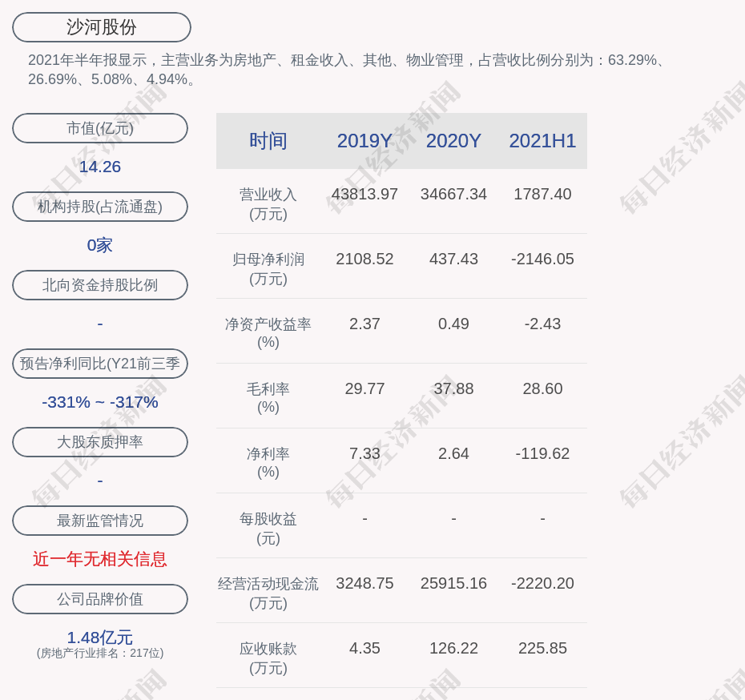
Task: Click the 1.48亿元 brand value
Action: pyautogui.click(x=100, y=638)
